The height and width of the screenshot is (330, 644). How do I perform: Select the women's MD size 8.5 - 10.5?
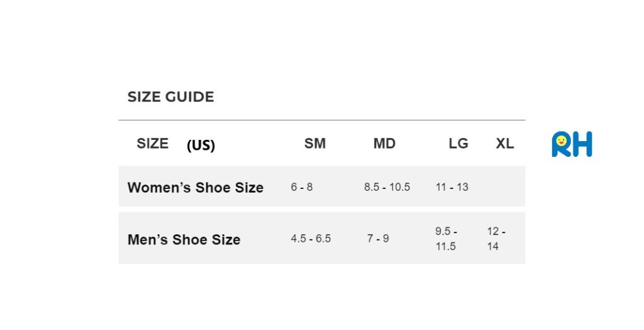click(x=387, y=187)
